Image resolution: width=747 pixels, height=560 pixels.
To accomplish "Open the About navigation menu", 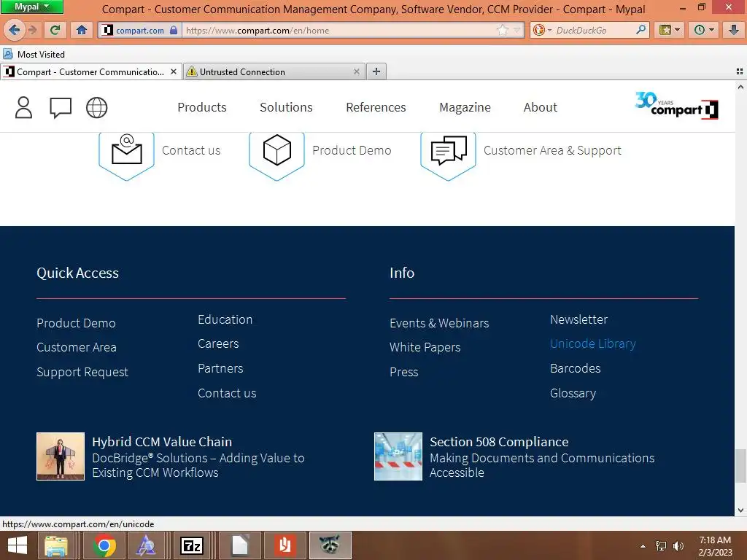I will tap(541, 107).
